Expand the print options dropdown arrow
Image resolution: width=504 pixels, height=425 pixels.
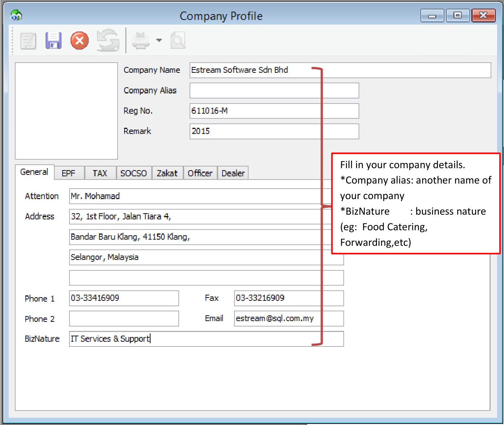click(159, 40)
